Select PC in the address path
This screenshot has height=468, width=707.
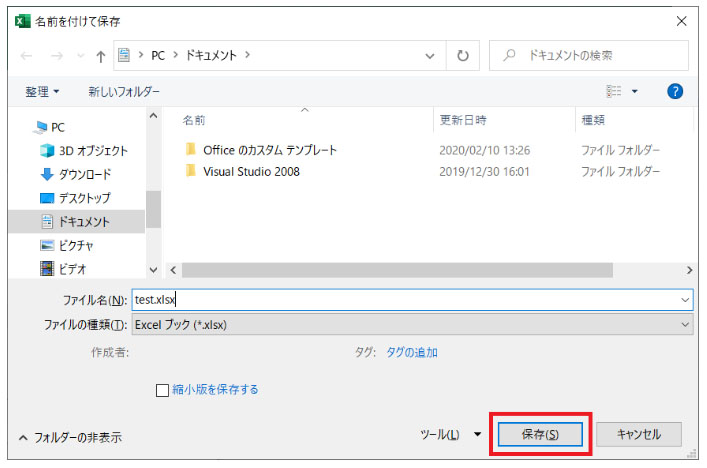coord(158,55)
